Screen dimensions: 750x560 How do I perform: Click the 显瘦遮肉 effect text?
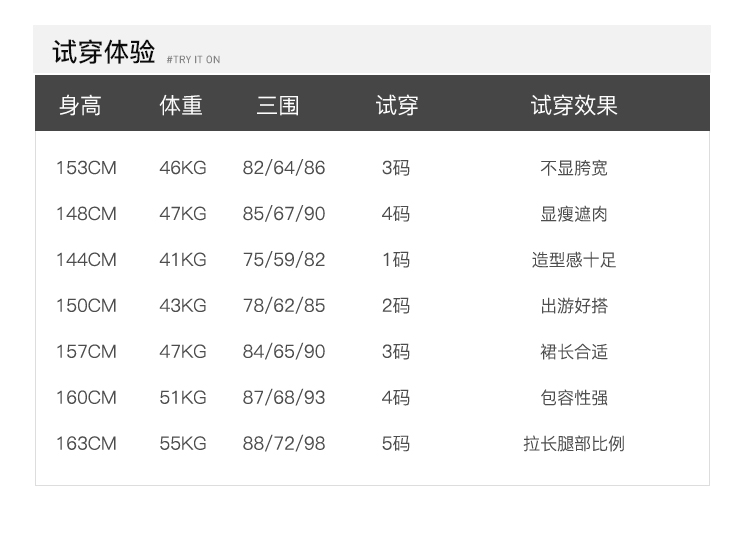coord(574,214)
